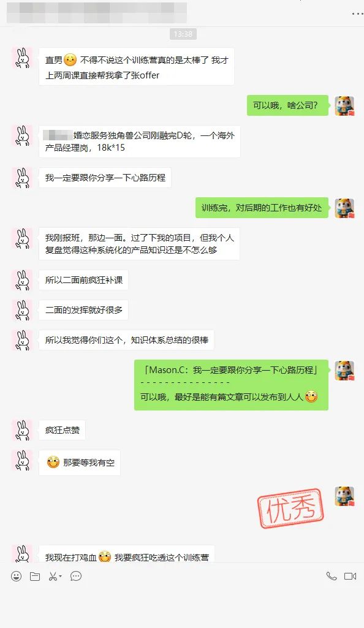Expand the screenshot options dropdown arrow
The image size is (364, 628).
click(60, 577)
